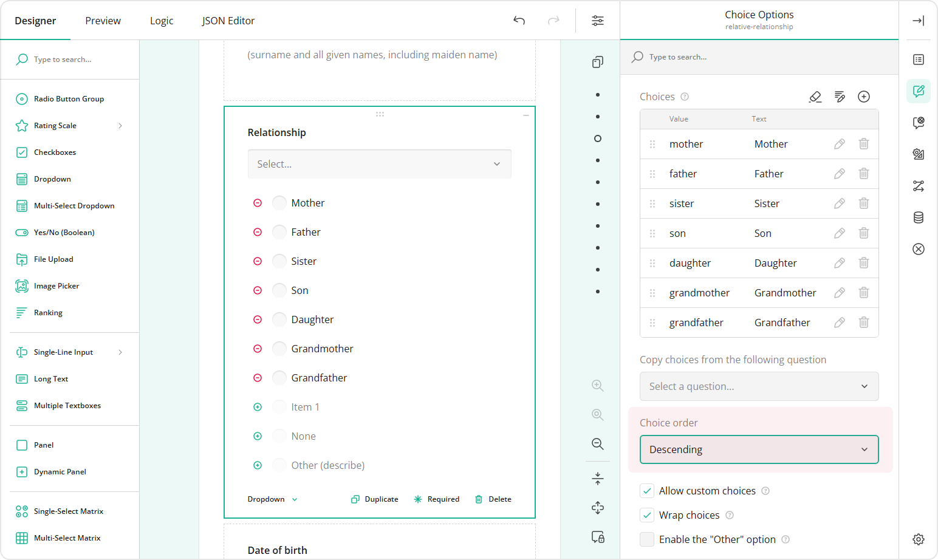This screenshot has height=560, width=938.
Task: Uncheck Allow custom choices
Action: (647, 491)
